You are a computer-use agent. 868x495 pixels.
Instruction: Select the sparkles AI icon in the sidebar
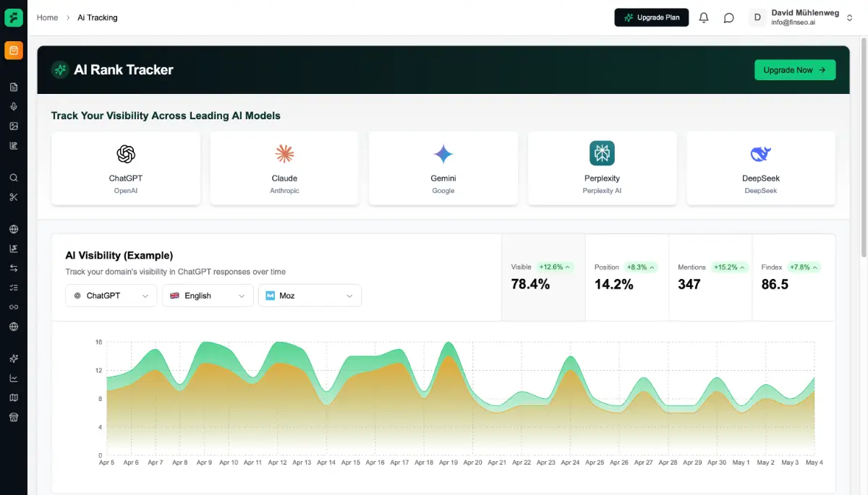13,358
